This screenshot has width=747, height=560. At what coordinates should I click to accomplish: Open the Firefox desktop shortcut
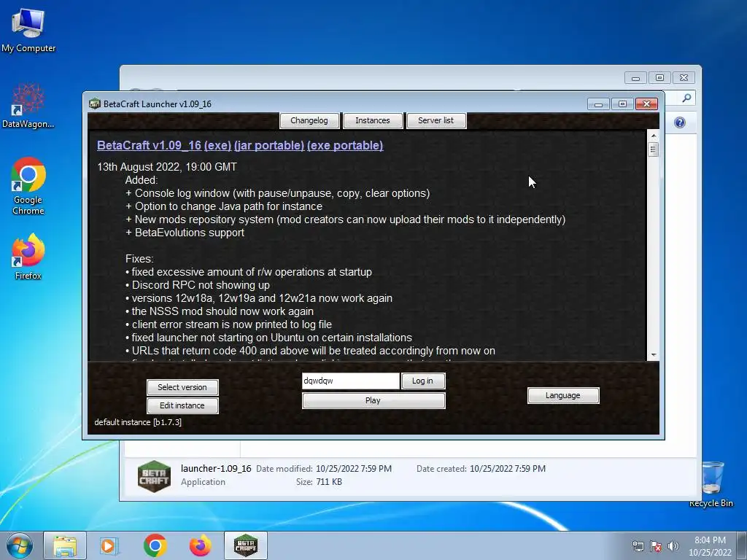(28, 256)
